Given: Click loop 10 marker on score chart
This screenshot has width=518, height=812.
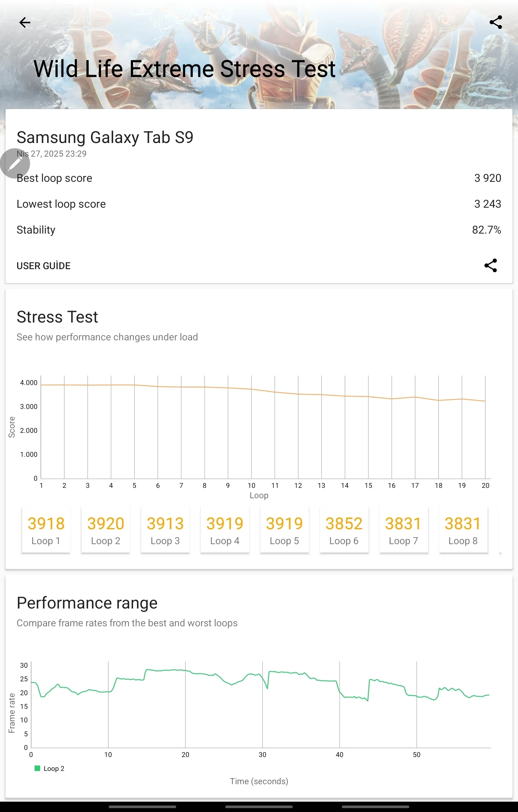Looking at the screenshot, I should (x=252, y=389).
